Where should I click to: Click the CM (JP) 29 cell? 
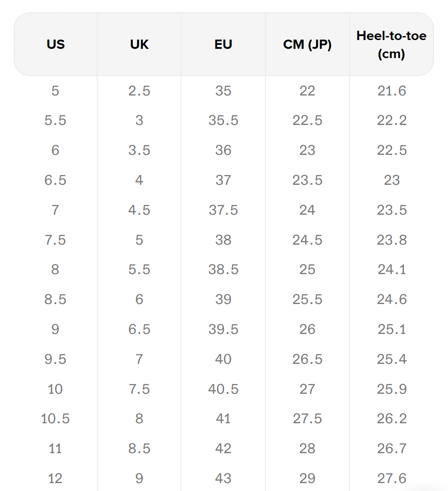tap(307, 478)
